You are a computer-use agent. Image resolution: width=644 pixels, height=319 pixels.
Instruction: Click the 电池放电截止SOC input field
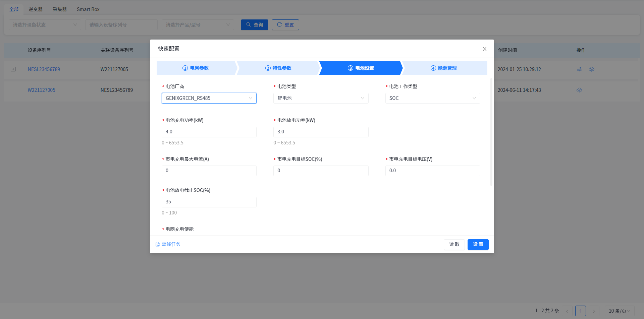(x=209, y=202)
